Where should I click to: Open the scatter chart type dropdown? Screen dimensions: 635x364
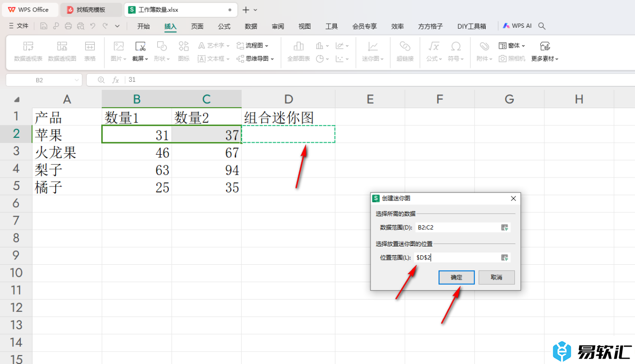347,59
